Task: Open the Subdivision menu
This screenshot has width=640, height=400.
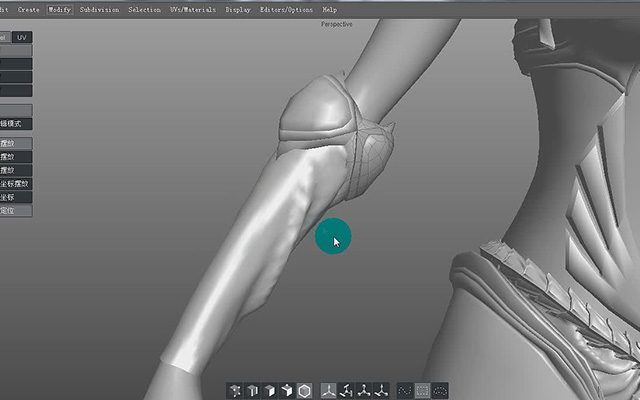Action: tap(100, 9)
